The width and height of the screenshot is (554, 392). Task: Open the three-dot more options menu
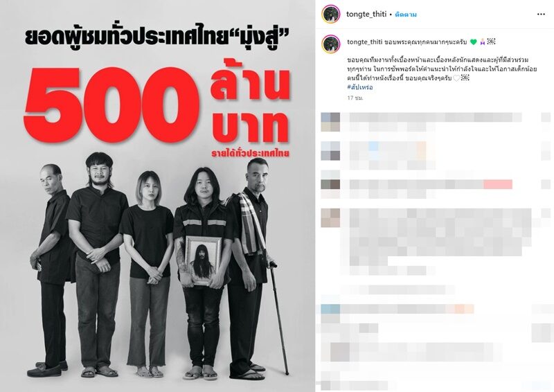[x=541, y=14]
